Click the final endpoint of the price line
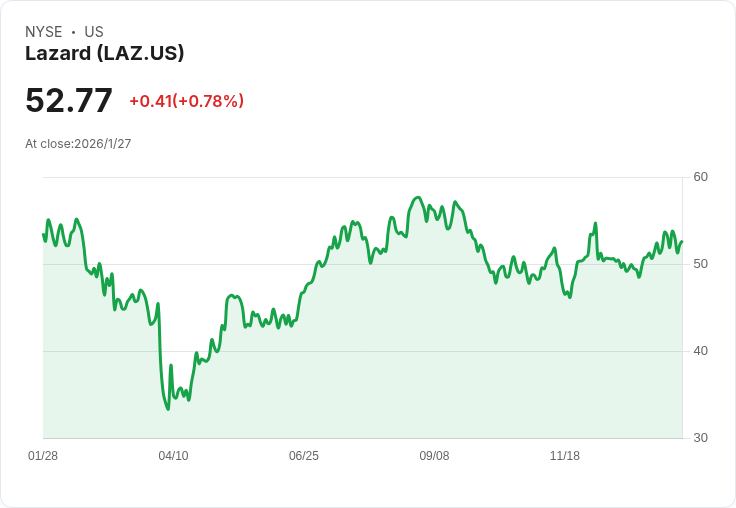736x508 pixels. pos(682,241)
